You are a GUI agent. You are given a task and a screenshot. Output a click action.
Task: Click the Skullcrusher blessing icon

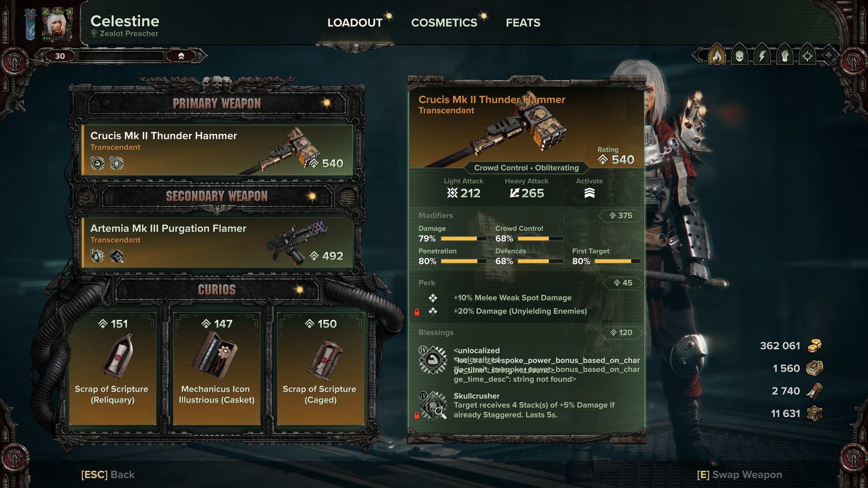[433, 405]
